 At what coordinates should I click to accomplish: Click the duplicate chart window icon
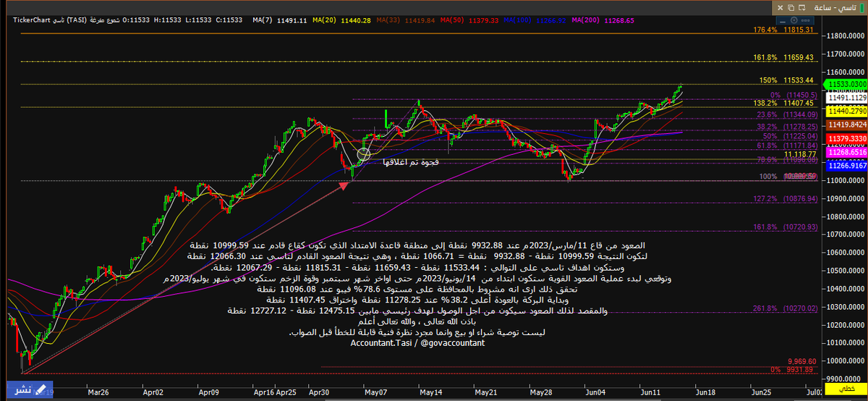point(791,8)
